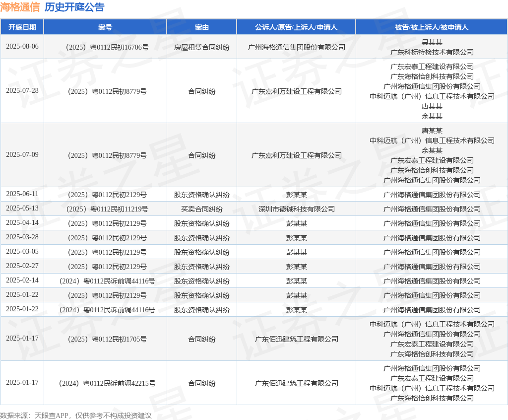
Task: Select the 公诉人/原告/上诉人/申请人 column header
Action: 296,27
